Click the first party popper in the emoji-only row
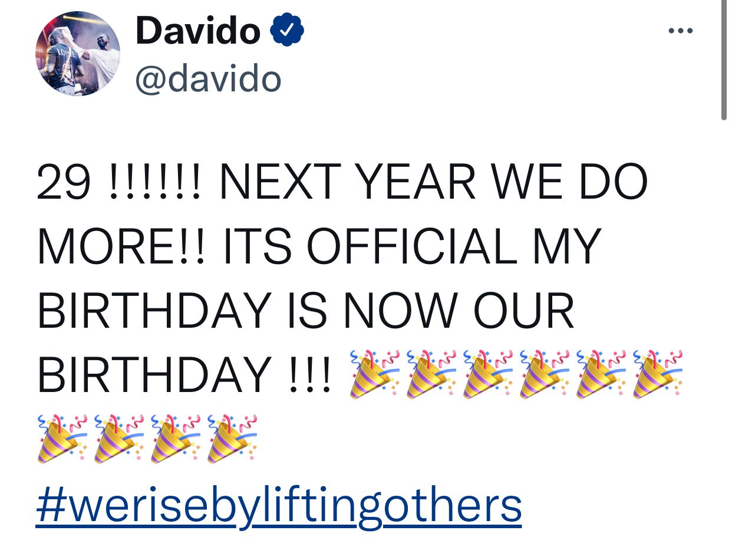 pos(62,439)
